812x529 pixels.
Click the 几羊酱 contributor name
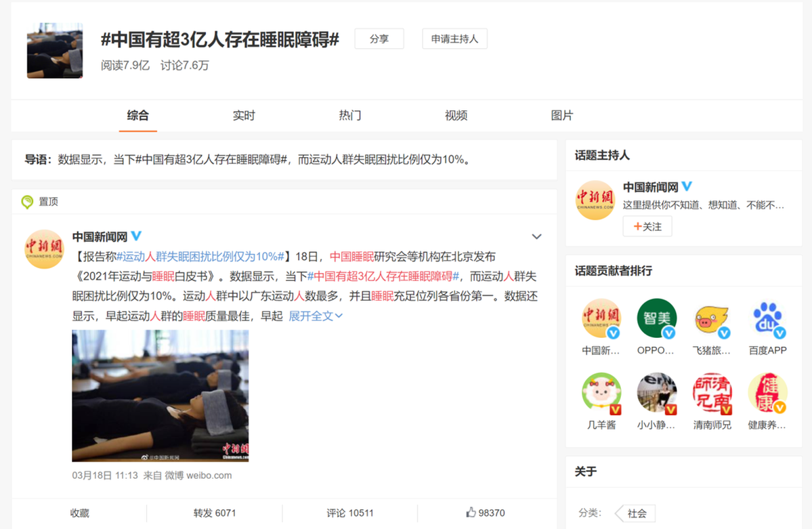click(x=601, y=425)
